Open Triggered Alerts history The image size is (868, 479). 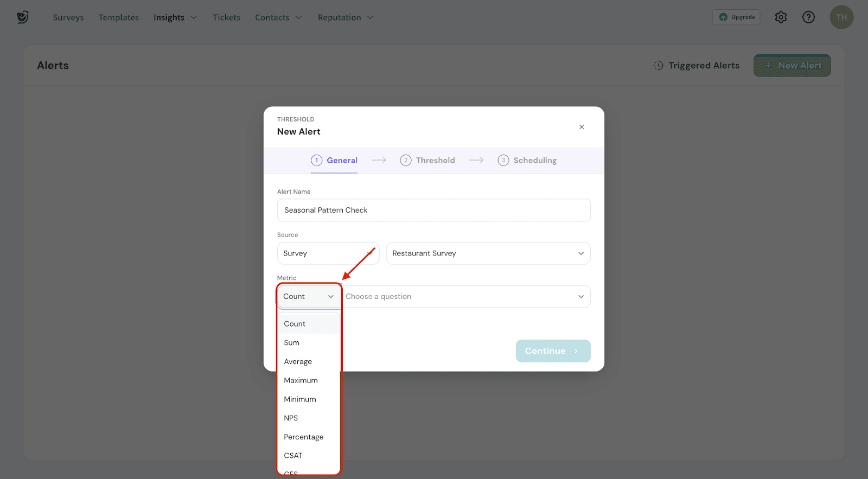(697, 66)
